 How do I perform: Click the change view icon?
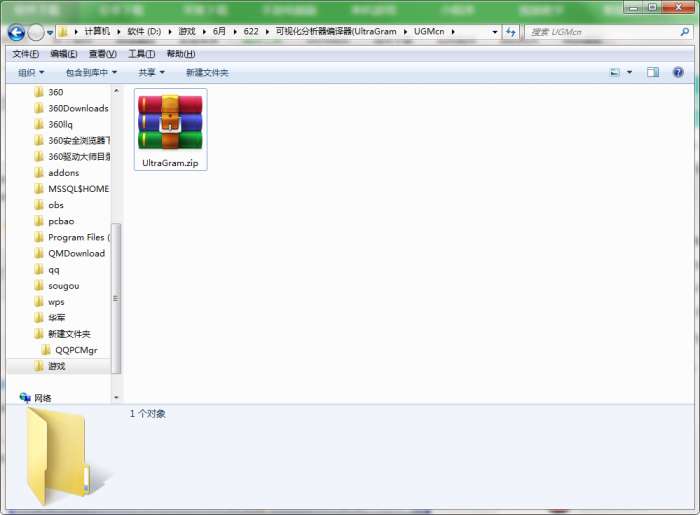click(615, 72)
